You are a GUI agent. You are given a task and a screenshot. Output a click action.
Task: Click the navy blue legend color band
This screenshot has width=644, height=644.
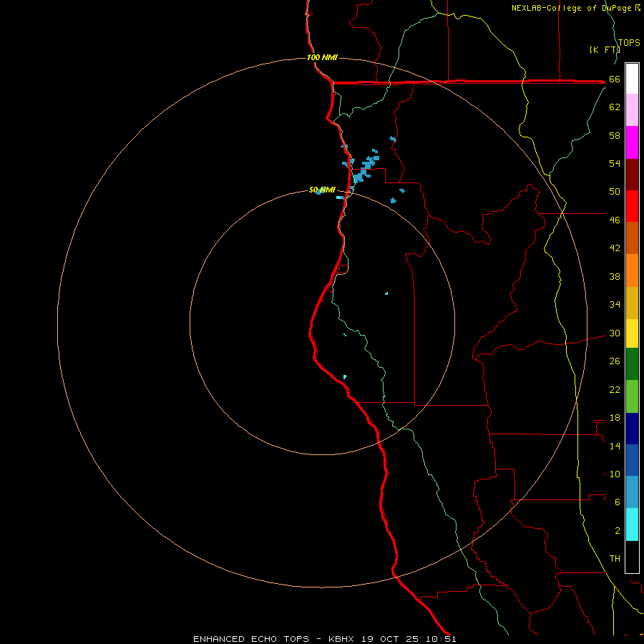click(x=632, y=429)
